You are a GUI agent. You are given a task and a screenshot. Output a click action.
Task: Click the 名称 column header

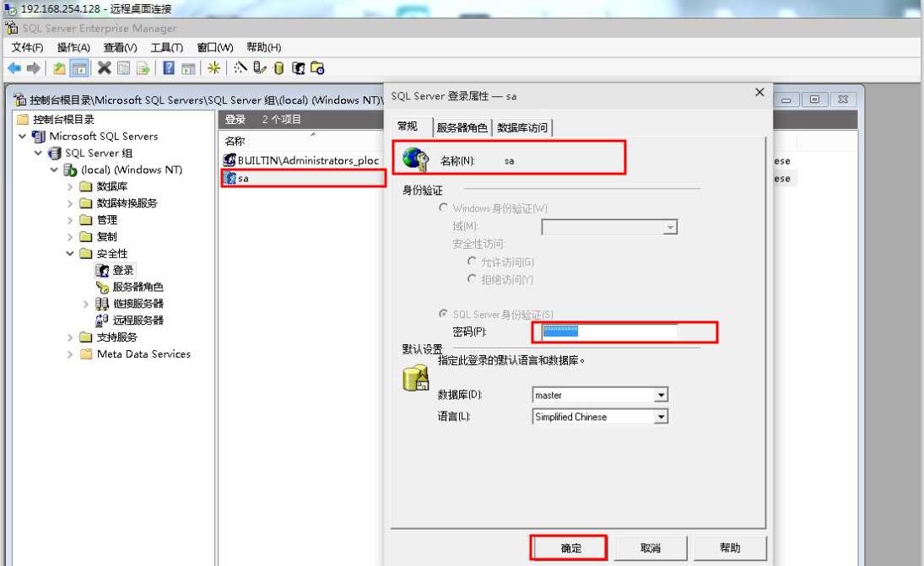(235, 141)
